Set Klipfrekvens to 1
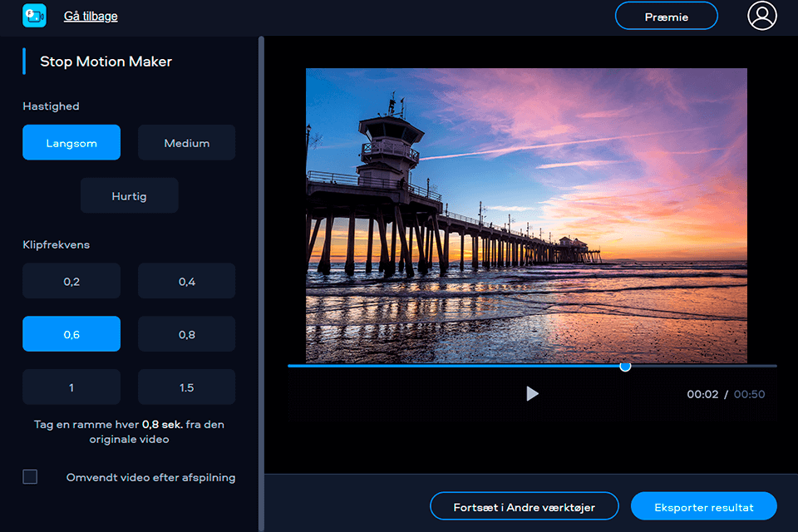798x532 pixels. point(71,387)
